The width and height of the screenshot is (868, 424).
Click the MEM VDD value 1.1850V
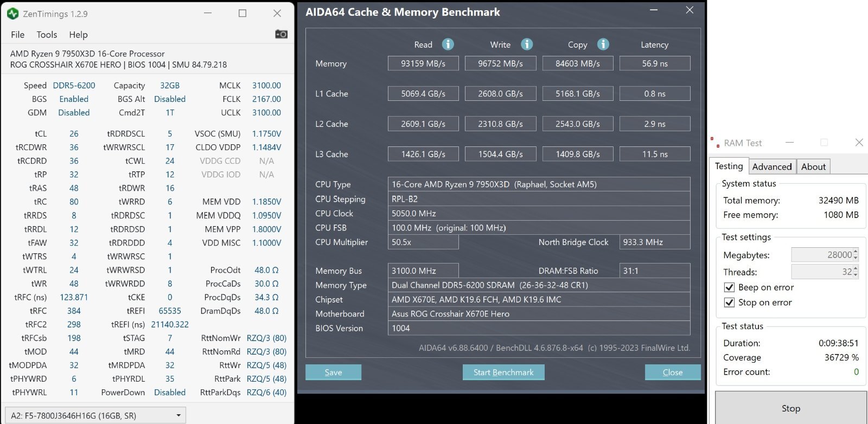[x=266, y=202]
